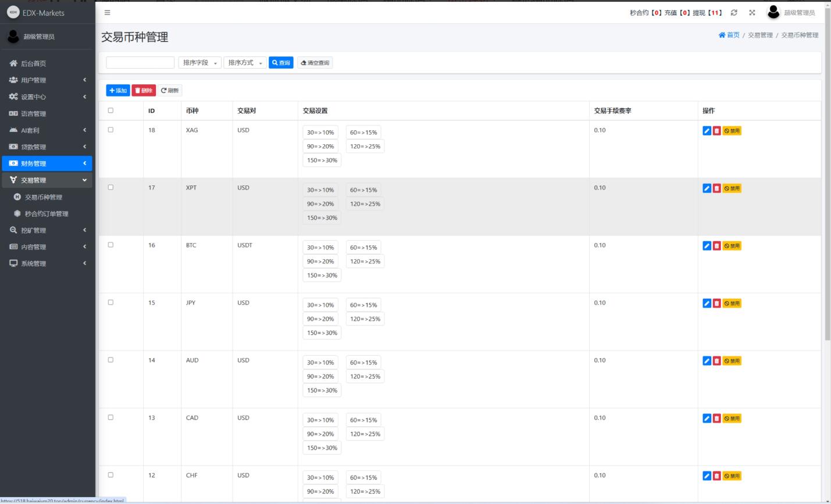Click blue edit icon for JPY row
Screen dimensions: 831x504
[707, 303]
